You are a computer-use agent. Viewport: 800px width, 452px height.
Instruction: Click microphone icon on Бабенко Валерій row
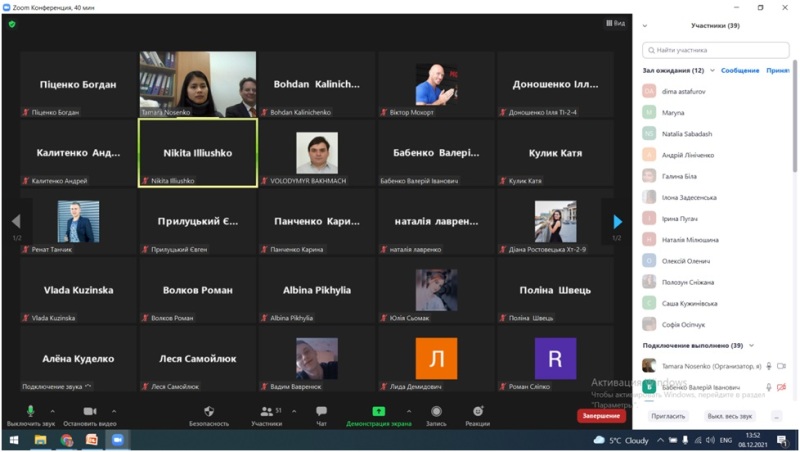(768, 387)
